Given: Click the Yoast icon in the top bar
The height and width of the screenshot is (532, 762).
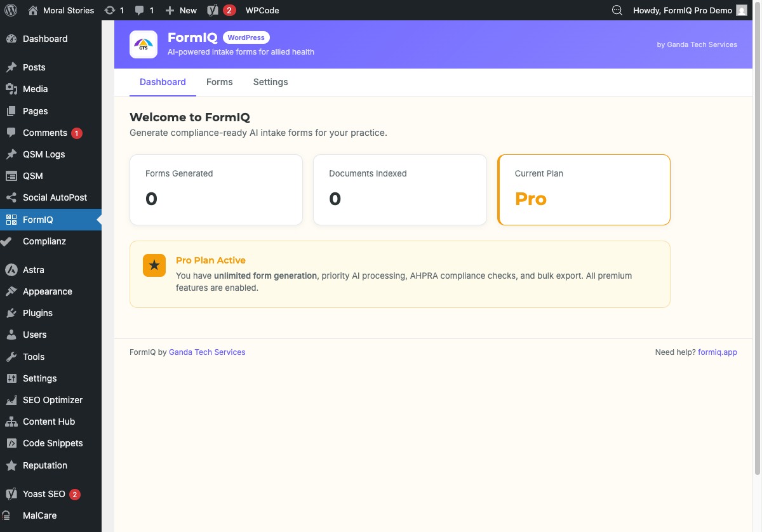Looking at the screenshot, I should point(213,10).
